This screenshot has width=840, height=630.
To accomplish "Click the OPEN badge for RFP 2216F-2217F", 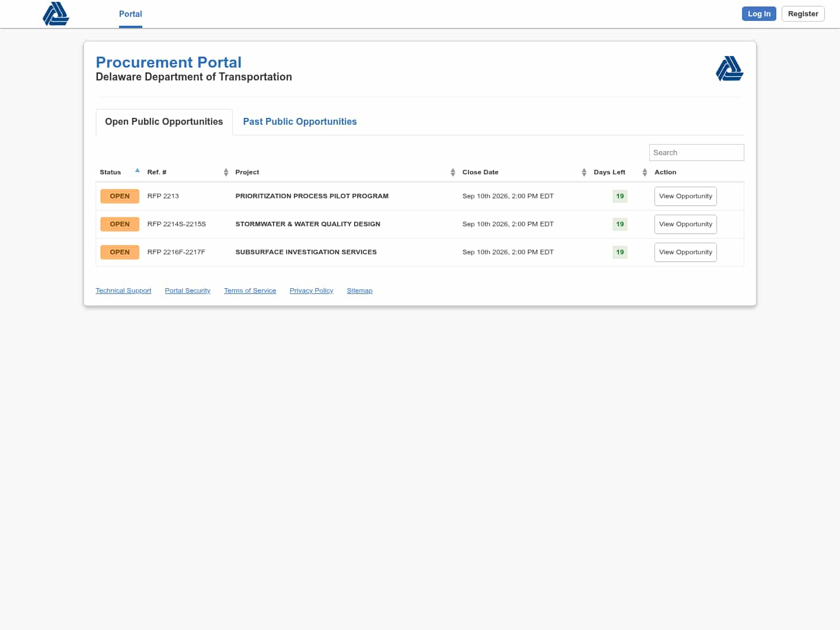I will coord(120,252).
